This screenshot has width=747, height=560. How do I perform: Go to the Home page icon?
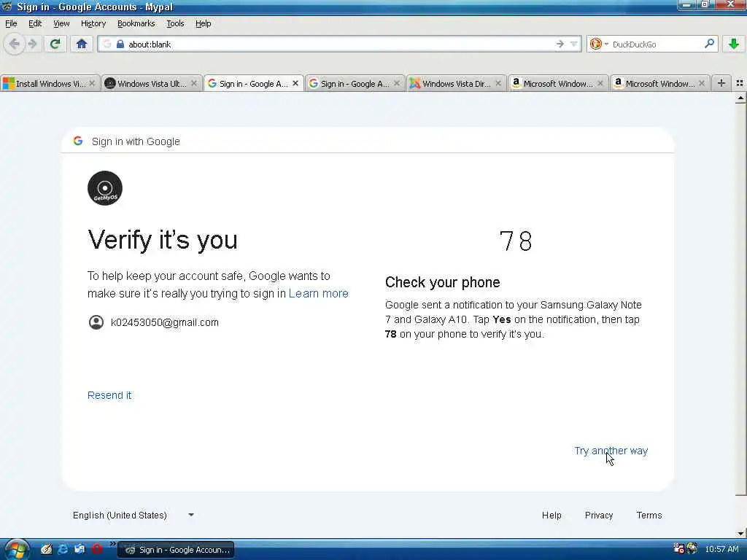click(82, 44)
